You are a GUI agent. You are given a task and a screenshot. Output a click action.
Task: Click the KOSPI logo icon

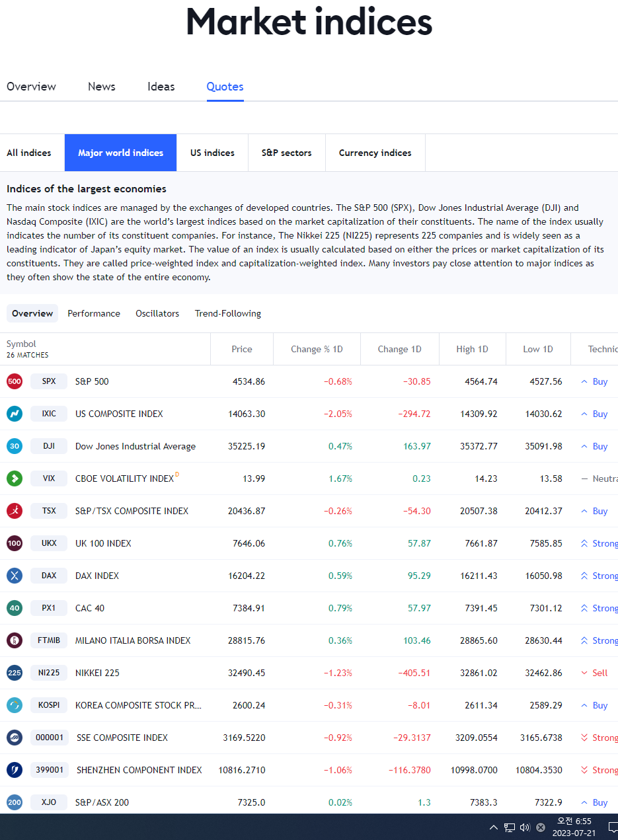click(15, 705)
